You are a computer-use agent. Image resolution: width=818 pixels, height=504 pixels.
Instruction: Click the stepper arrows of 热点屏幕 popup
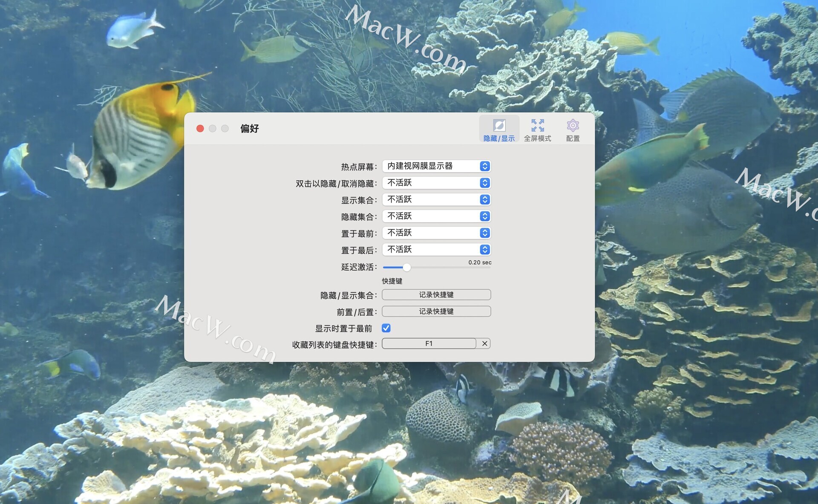pos(485,166)
